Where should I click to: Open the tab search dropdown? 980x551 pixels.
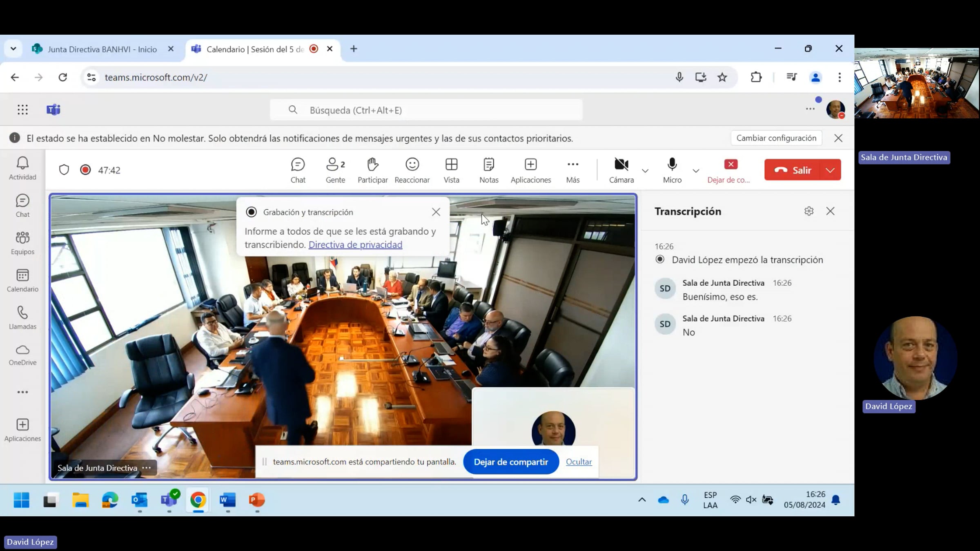click(x=13, y=49)
